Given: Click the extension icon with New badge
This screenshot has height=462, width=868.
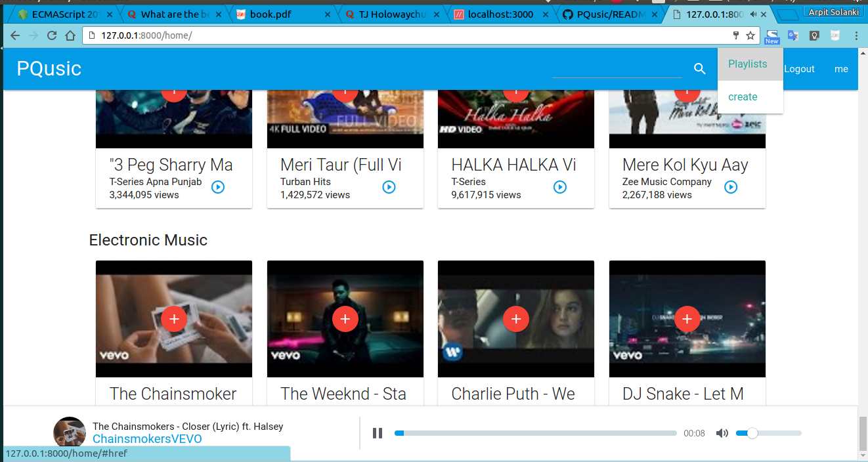Looking at the screenshot, I should 772,37.
